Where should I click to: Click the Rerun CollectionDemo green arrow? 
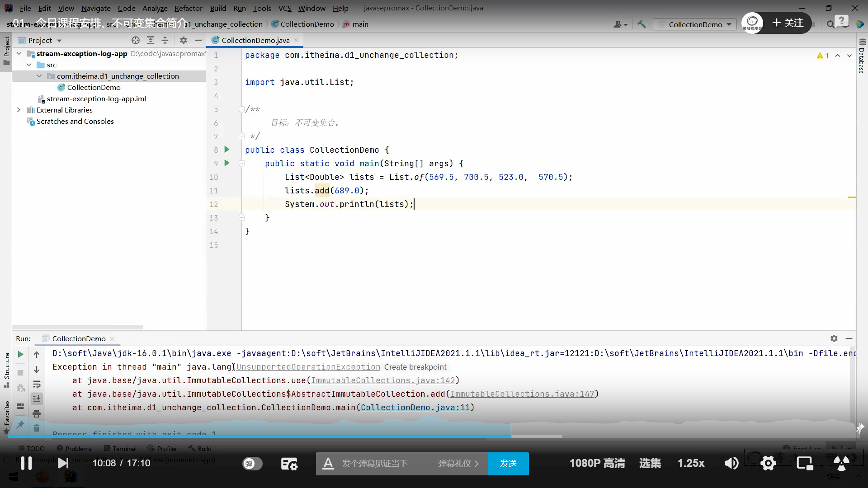(x=20, y=355)
